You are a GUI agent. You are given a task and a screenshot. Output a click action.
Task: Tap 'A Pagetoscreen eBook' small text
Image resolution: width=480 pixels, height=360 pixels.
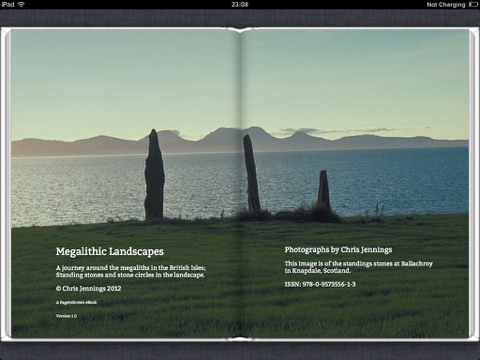tap(76, 302)
